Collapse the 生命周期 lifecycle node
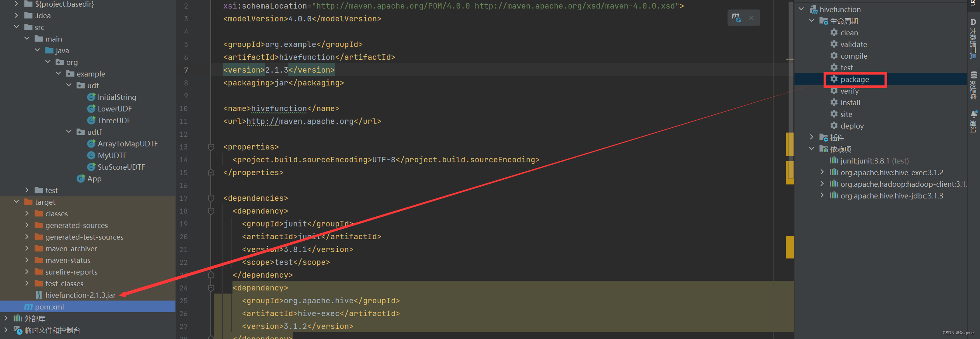The image size is (980, 339). point(812,21)
